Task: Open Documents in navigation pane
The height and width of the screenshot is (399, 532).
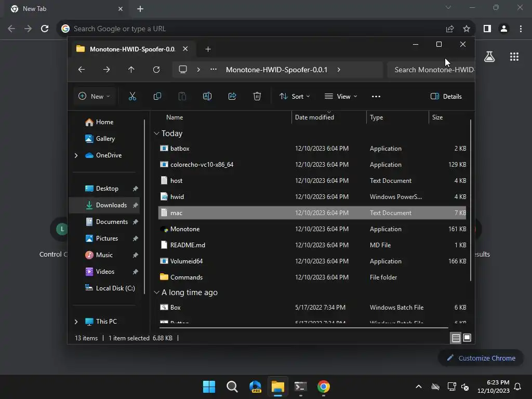Action: (112, 222)
